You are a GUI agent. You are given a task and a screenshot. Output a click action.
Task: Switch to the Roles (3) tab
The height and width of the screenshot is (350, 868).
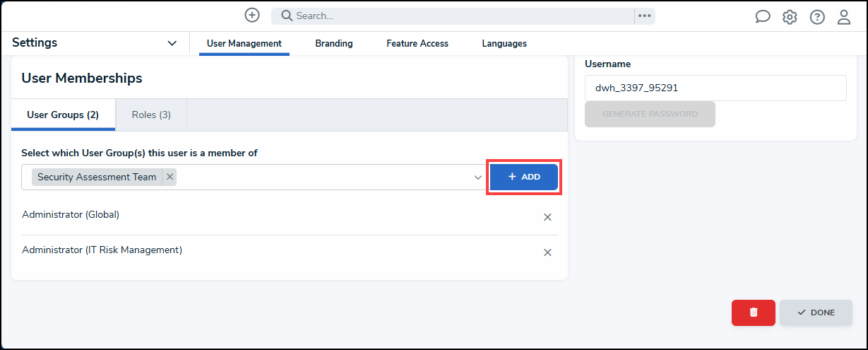151,115
